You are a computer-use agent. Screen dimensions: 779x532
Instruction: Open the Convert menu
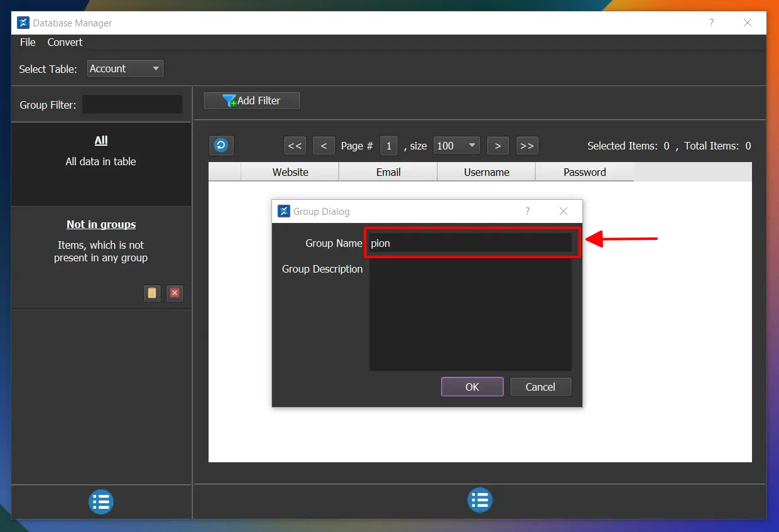[x=65, y=42]
